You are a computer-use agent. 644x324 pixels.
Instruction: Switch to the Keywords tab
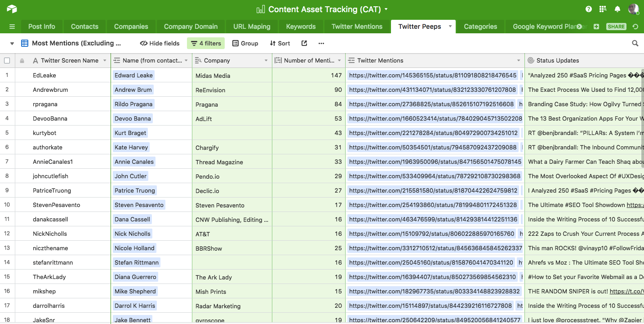[x=301, y=27]
